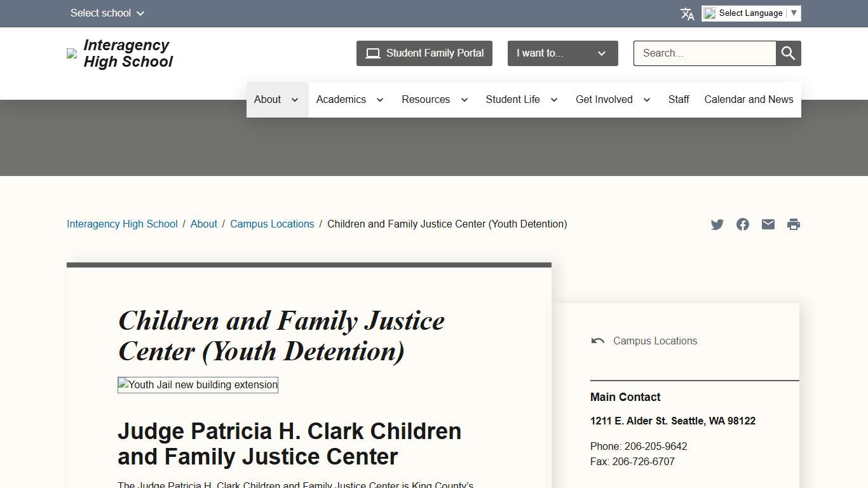
Task: Click the return arrow beside Campus Locations
Action: click(x=597, y=341)
